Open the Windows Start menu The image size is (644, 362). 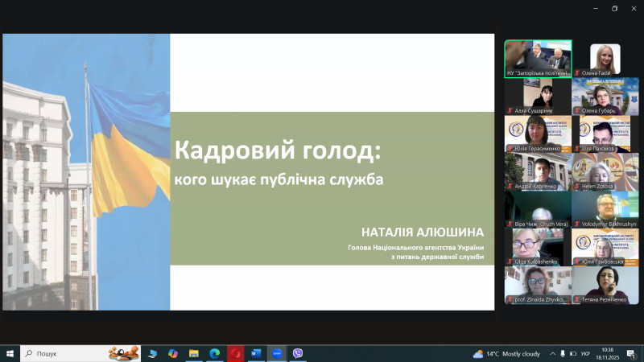coord(10,353)
